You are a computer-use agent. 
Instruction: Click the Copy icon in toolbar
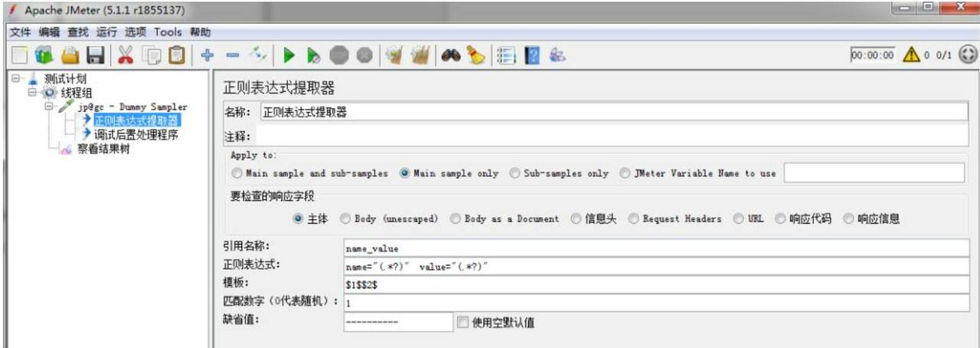(x=152, y=55)
